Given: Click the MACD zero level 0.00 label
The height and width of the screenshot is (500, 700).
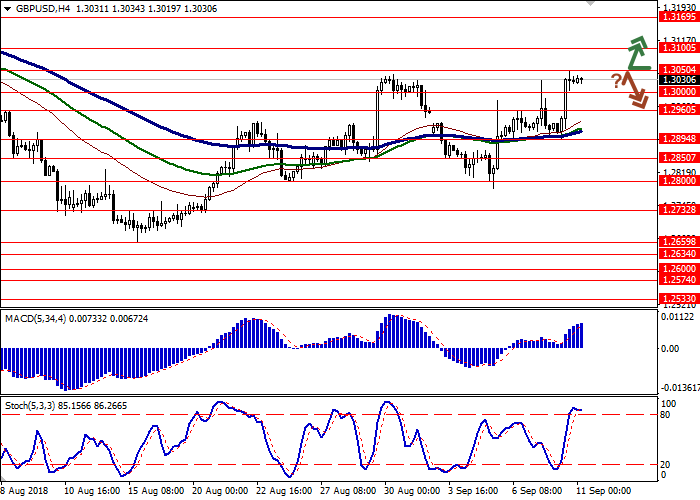Looking at the screenshot, I should click(x=670, y=349).
